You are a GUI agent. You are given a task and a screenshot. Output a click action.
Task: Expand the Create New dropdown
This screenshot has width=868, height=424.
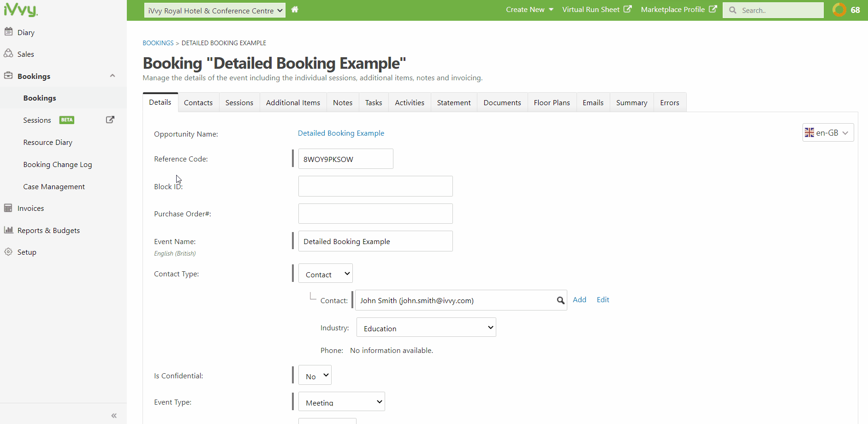[x=529, y=10]
